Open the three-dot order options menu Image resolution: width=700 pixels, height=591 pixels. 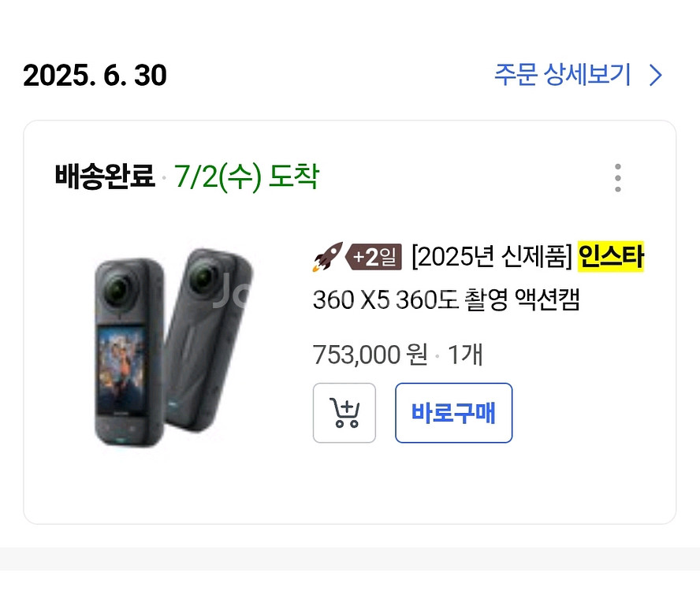pos(617,178)
